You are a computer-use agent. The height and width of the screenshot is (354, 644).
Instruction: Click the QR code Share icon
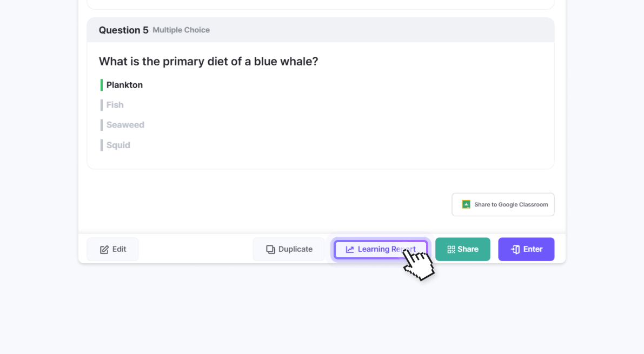click(451, 250)
